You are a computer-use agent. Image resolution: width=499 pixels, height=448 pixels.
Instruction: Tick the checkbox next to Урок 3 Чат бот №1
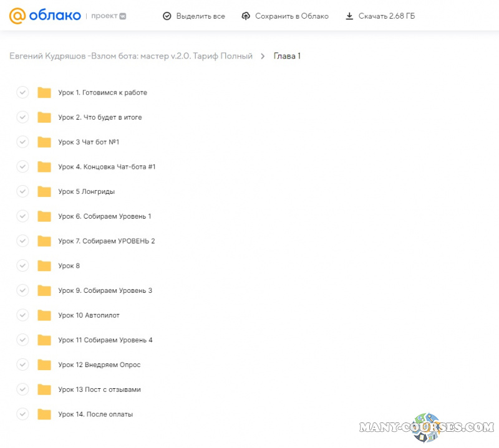pyautogui.click(x=22, y=142)
